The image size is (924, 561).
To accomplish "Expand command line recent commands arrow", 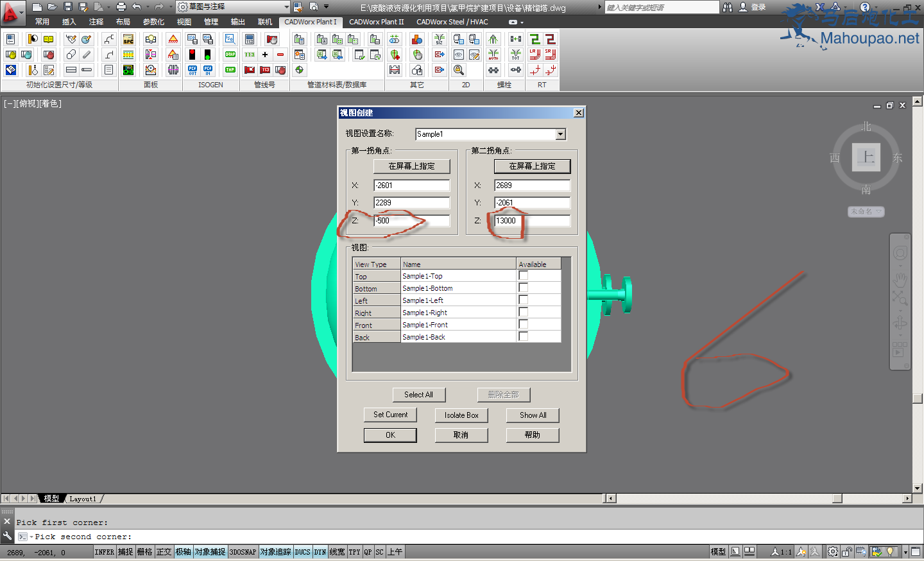I will click(31, 537).
